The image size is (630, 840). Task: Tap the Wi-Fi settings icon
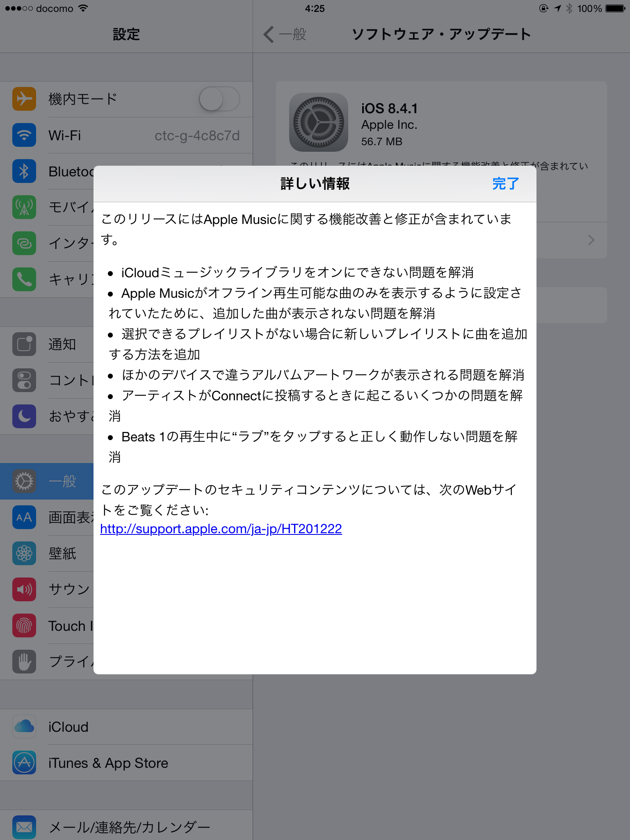(x=24, y=135)
